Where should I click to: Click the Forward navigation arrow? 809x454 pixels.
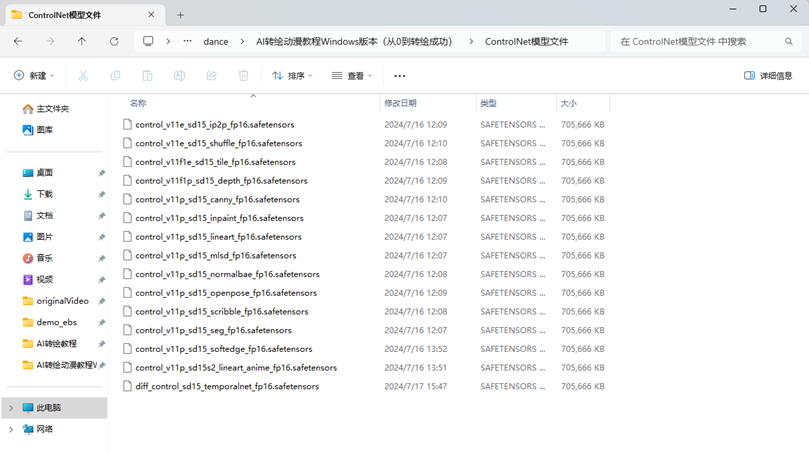coord(50,41)
